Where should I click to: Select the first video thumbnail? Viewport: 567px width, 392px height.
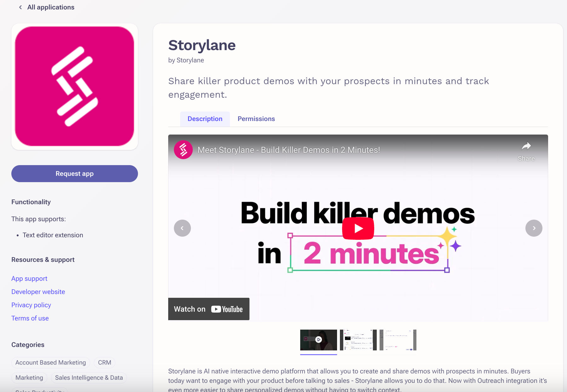(x=318, y=340)
